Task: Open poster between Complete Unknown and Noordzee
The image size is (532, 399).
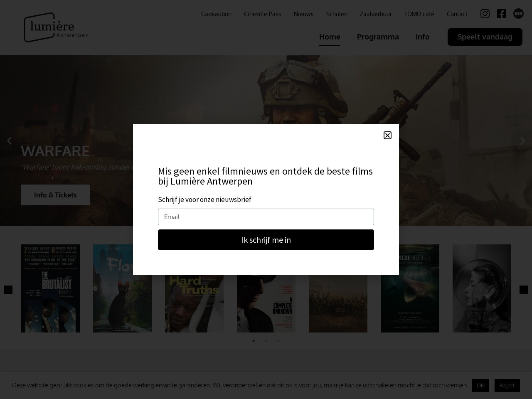Action: pos(338,303)
